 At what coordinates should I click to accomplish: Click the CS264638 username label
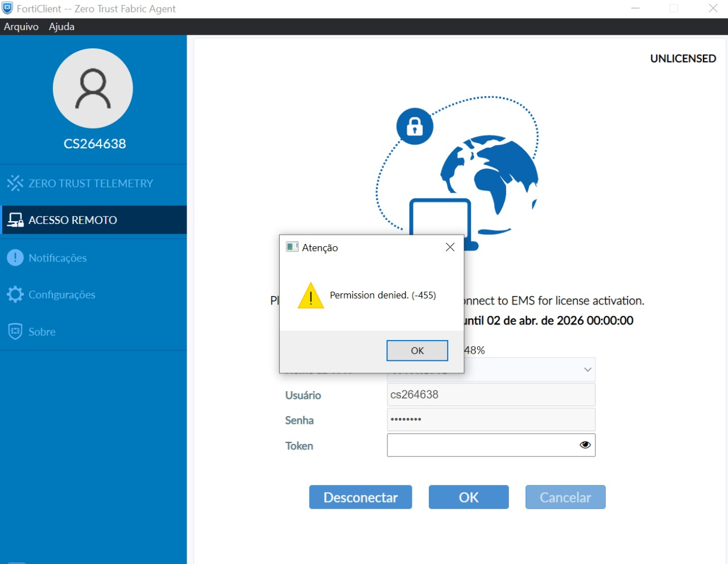click(95, 144)
